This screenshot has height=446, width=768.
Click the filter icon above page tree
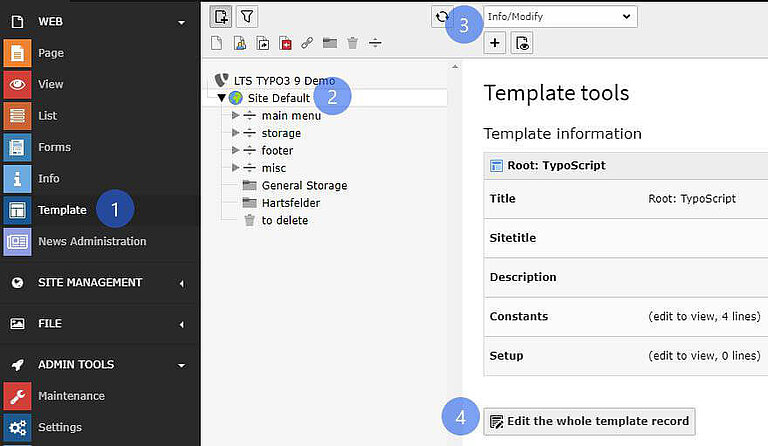[x=246, y=16]
